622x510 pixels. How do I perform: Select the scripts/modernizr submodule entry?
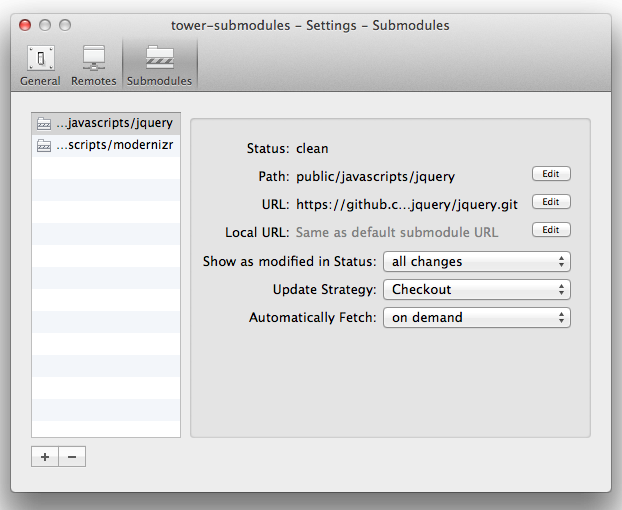[x=113, y=145]
